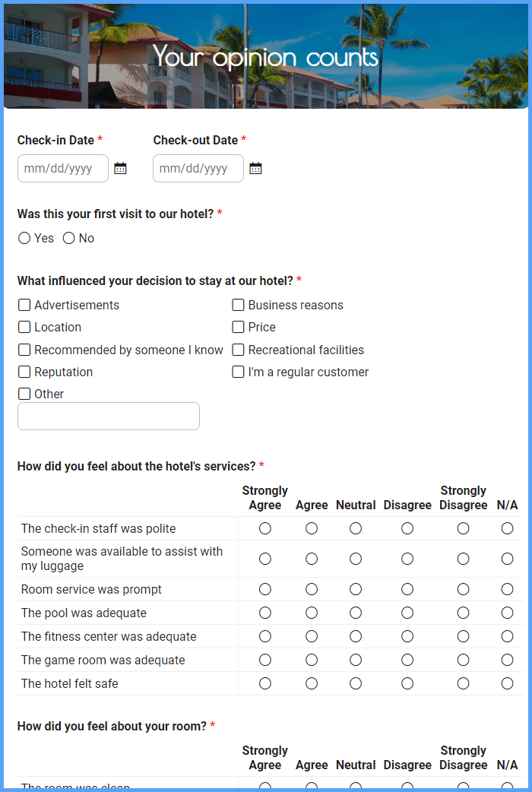Select Disagree for the hotel felt safe

coord(407,683)
